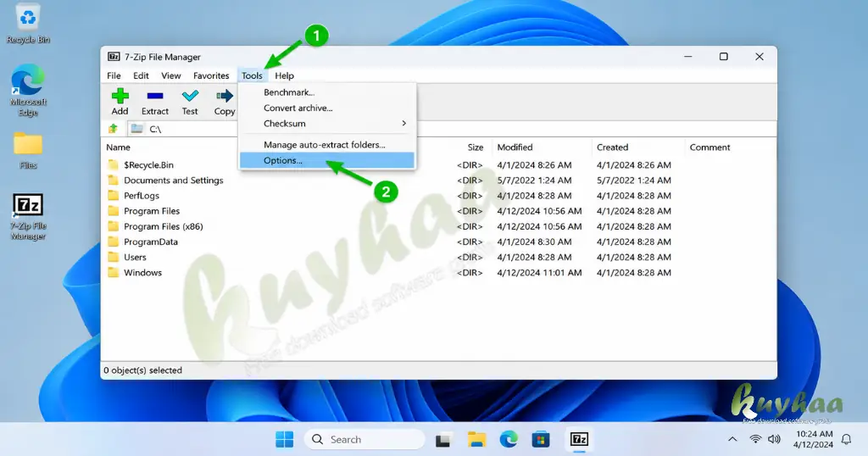Select the $Recycle.Bin folder icon
Image resolution: width=868 pixels, height=456 pixels.
tap(113, 165)
